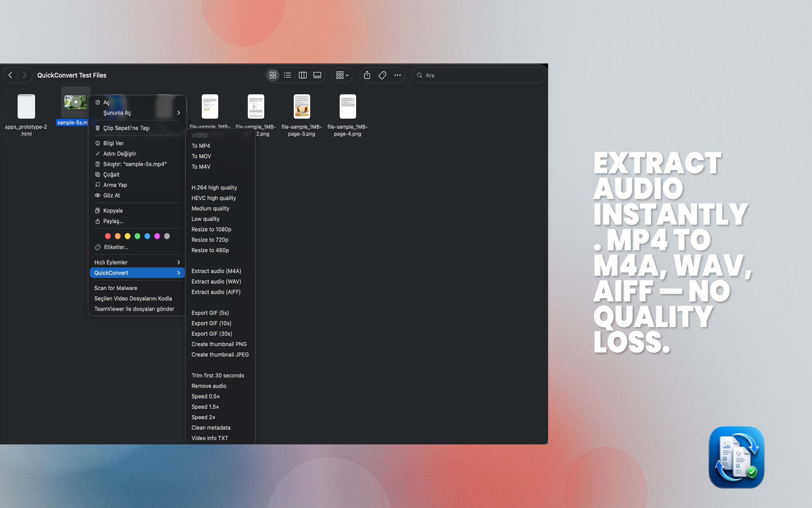Choose Resize to 480p
The image size is (812, 508).
pos(220,250)
